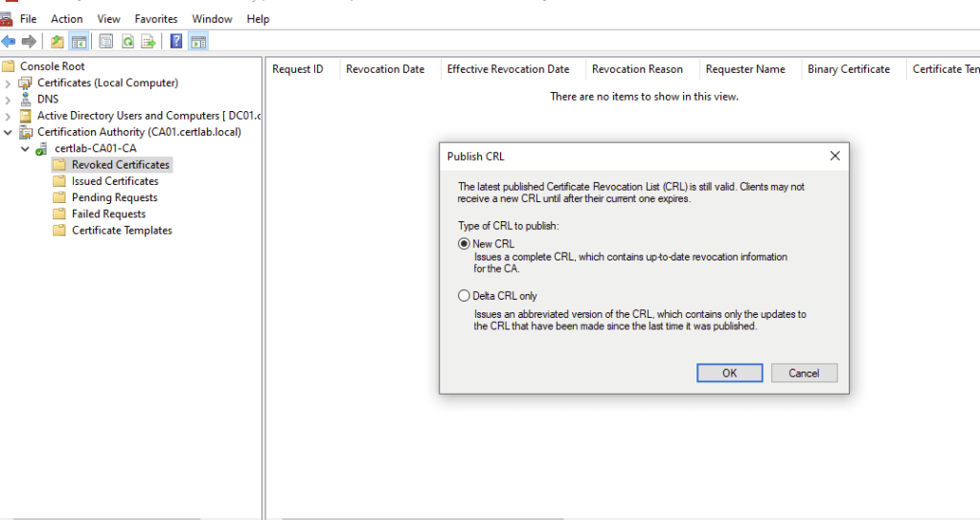Click the Up one level folder icon
Viewport: 980px width, 520px height.
click(57, 41)
